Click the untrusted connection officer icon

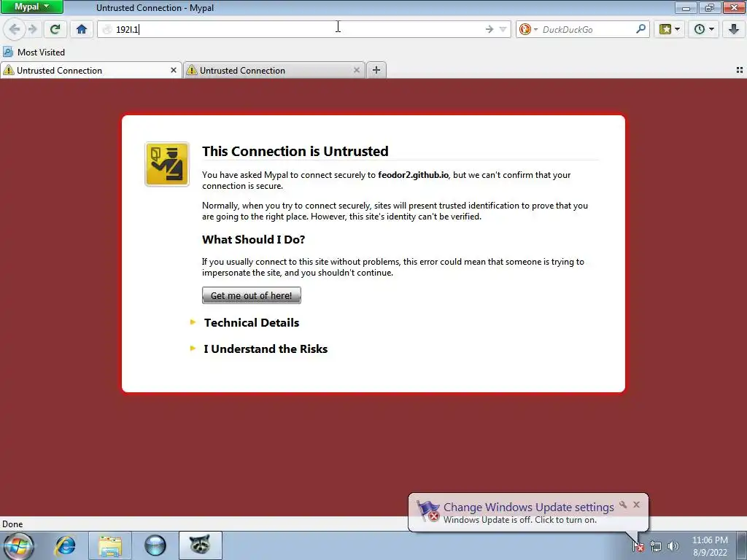coord(167,164)
